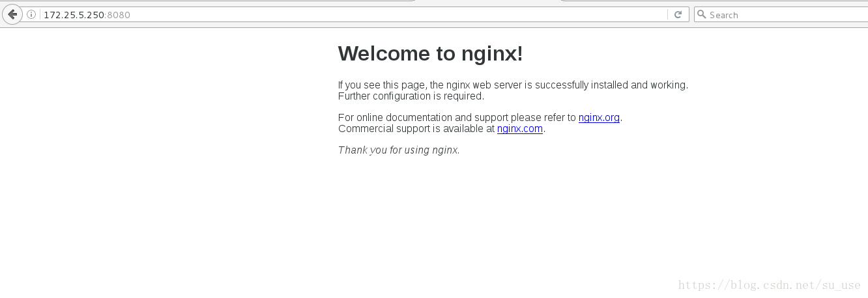
Task: Click the text "Commercial support is available at"
Action: coord(416,129)
